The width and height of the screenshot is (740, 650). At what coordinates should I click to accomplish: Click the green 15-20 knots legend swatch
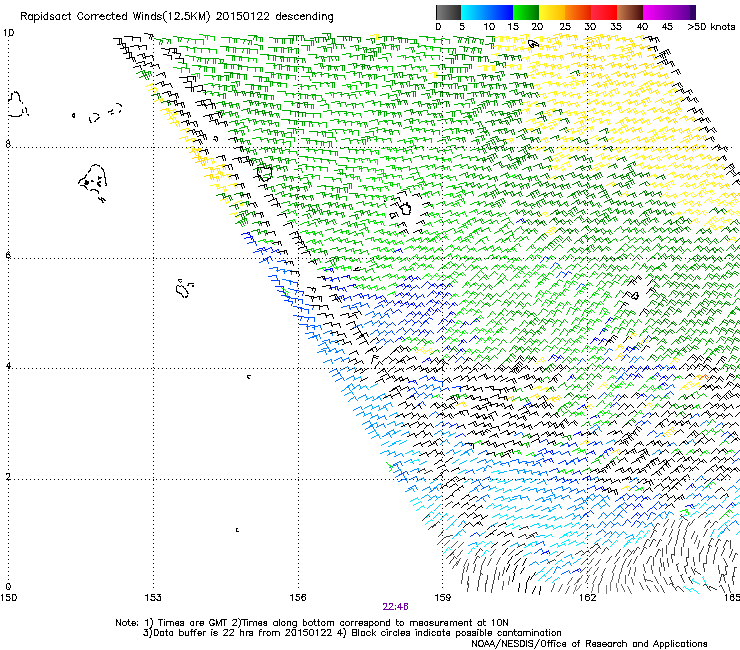click(x=526, y=12)
